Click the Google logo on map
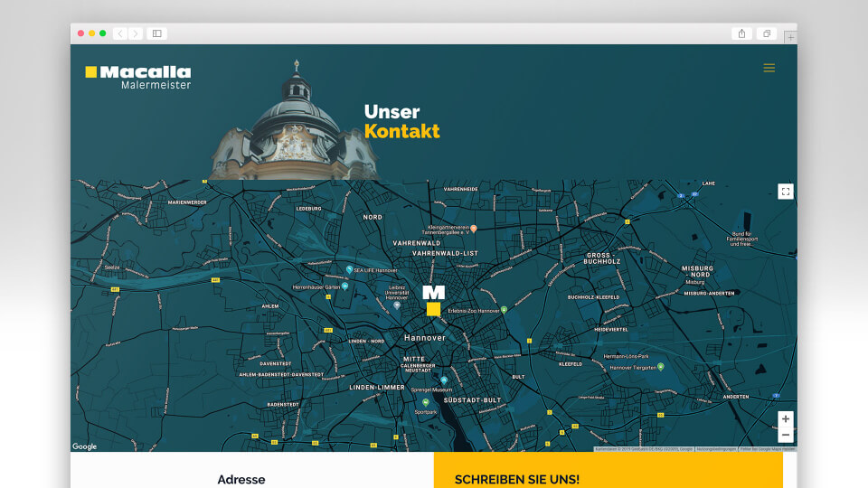868x488 pixels. (85, 446)
